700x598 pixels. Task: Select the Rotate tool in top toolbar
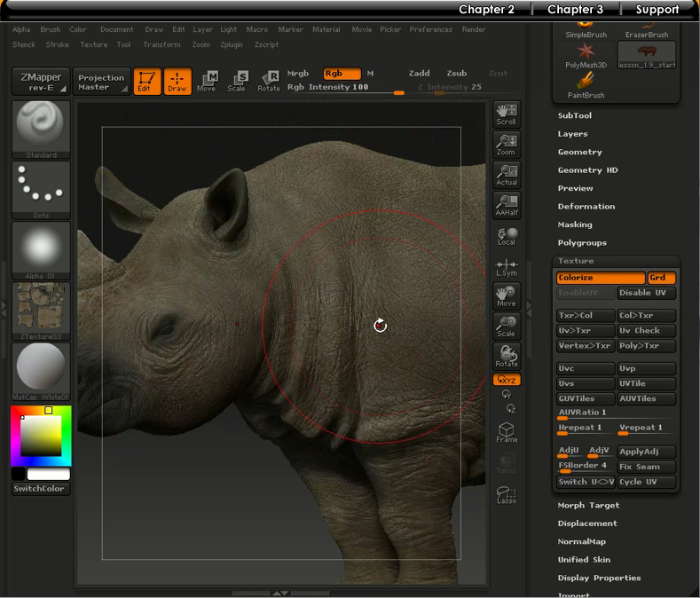268,82
